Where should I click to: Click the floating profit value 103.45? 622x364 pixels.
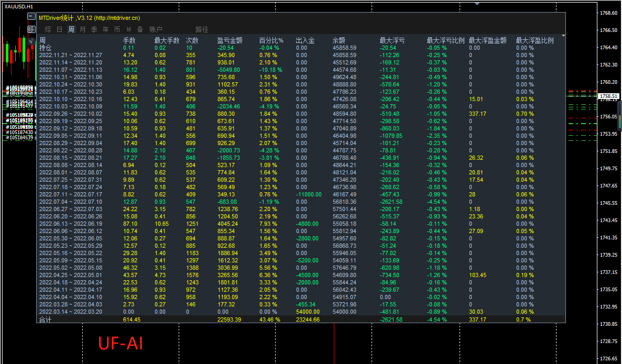pos(477,275)
